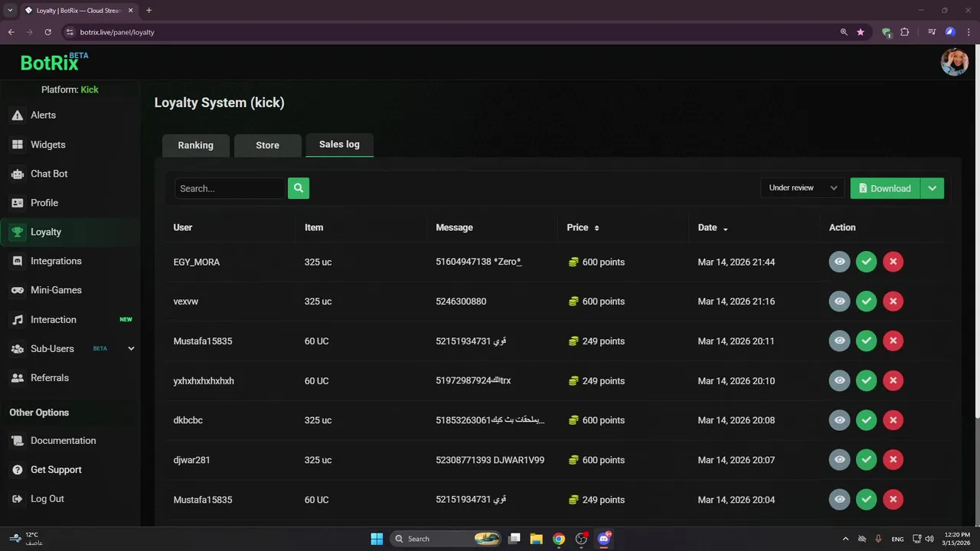Open Windows Start menu
This screenshot has height=551, width=980.
(x=377, y=539)
